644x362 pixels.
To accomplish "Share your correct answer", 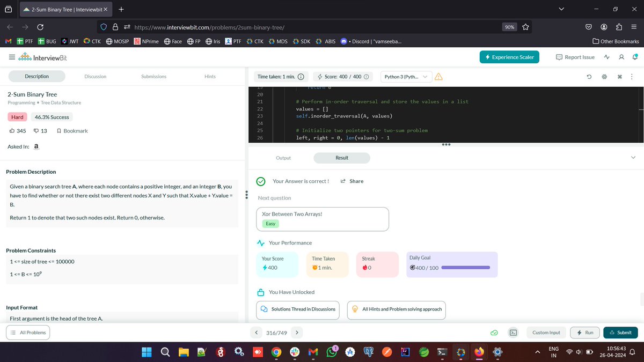I will pyautogui.click(x=352, y=181).
